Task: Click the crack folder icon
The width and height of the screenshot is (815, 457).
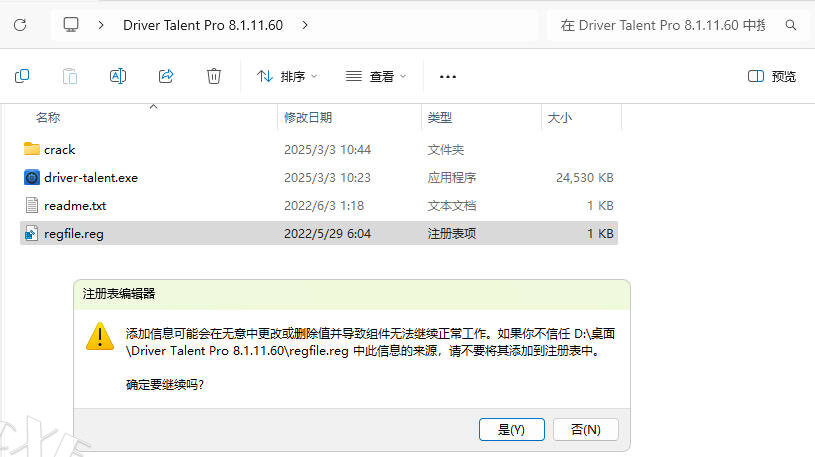Action: (x=32, y=149)
